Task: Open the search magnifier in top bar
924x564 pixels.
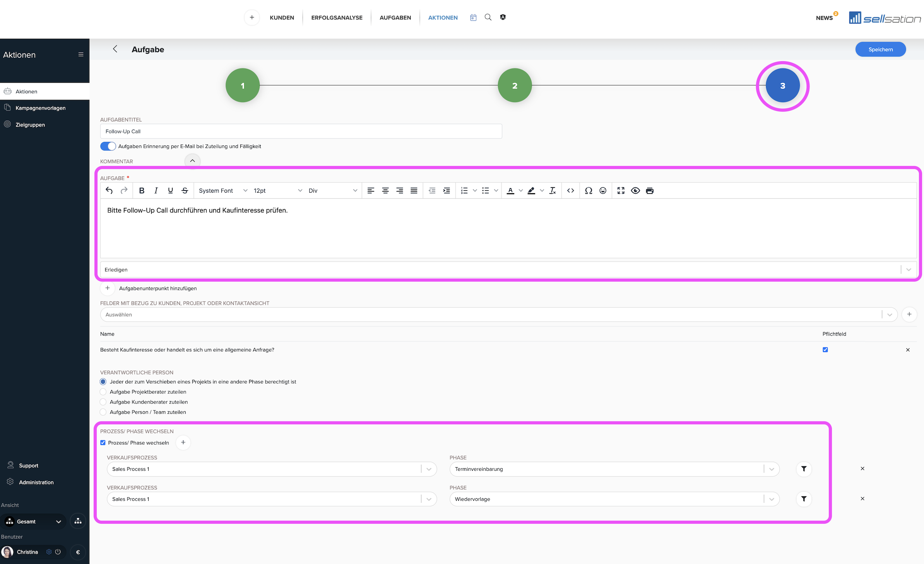Action: pos(488,17)
